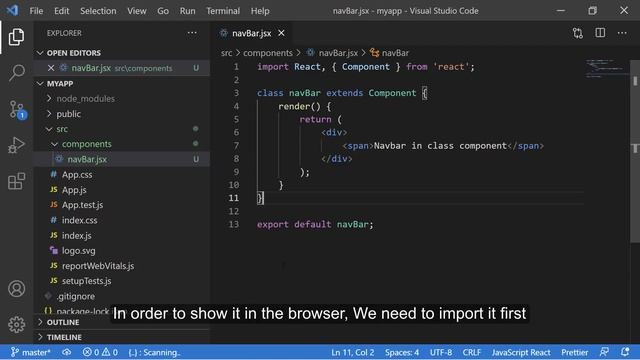The width and height of the screenshot is (640, 360).
Task: Click the editor vertical scrollbar
Action: 635,151
